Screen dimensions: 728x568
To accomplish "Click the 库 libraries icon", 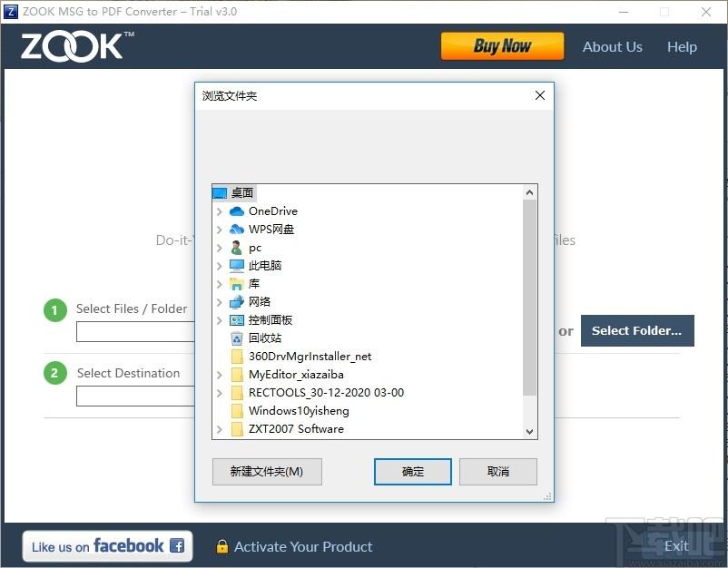I will [237, 284].
